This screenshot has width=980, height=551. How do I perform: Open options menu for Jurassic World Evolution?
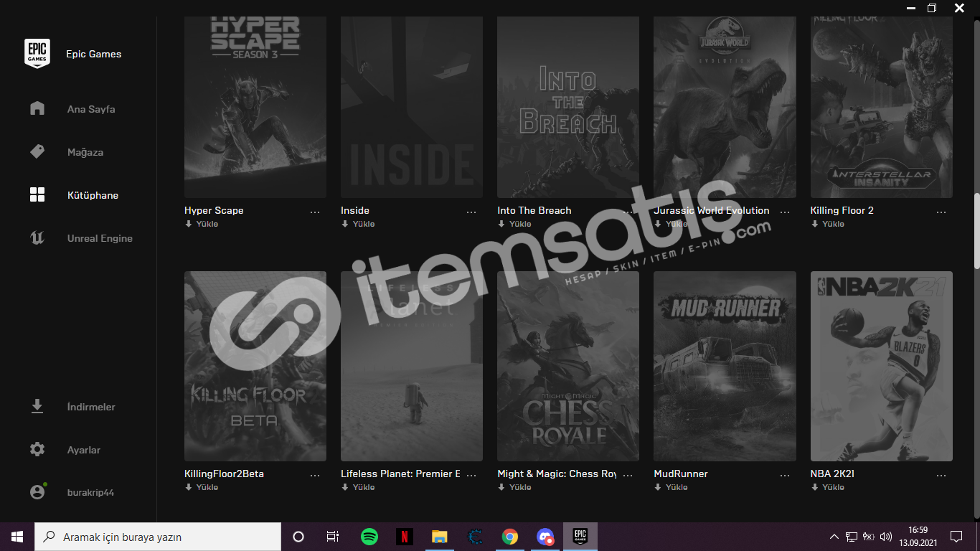[785, 212]
